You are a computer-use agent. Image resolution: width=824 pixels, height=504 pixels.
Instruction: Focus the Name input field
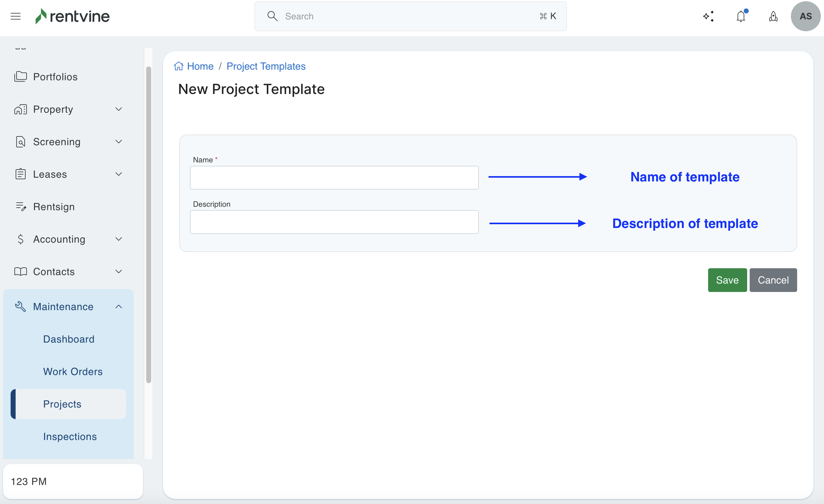(x=334, y=178)
